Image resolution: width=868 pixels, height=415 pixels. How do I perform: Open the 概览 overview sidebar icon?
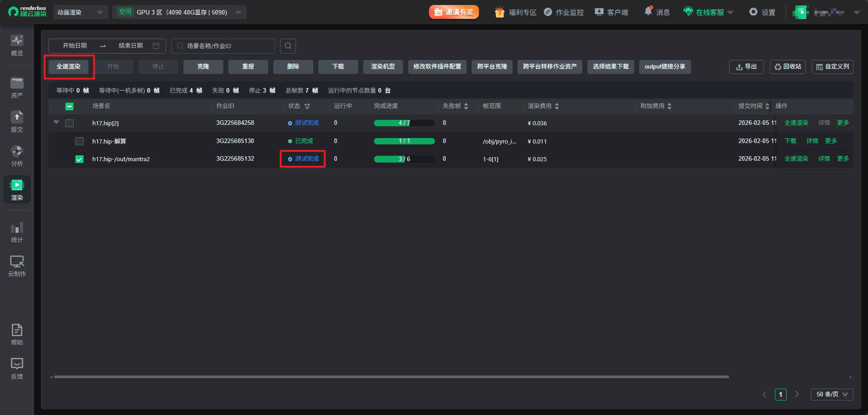(x=17, y=45)
